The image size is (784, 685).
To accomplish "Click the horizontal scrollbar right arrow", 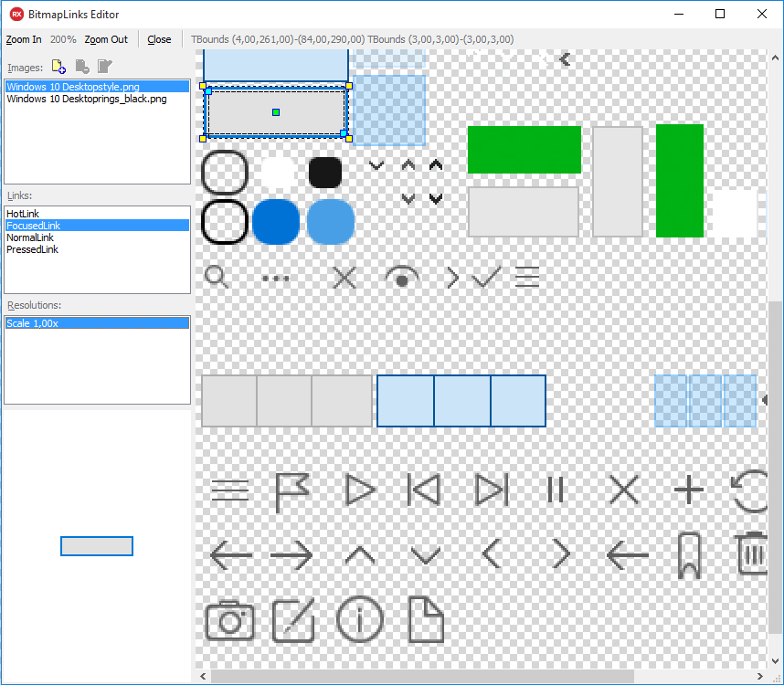I will (x=760, y=677).
